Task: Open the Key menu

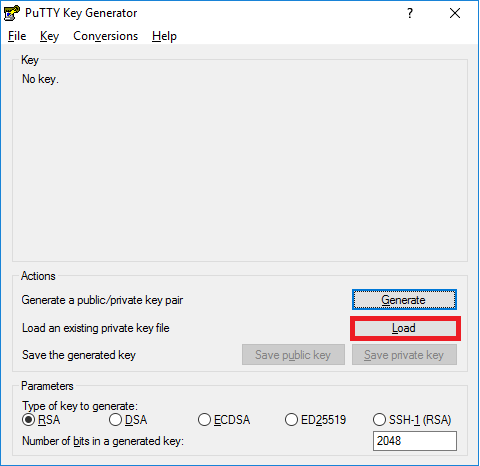Action: click(49, 36)
